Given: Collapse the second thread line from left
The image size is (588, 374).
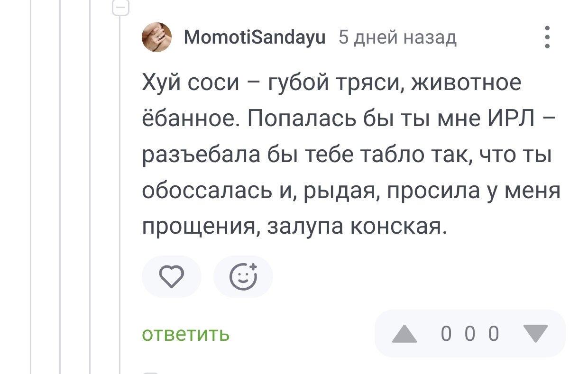Looking at the screenshot, I should pos(61,190).
